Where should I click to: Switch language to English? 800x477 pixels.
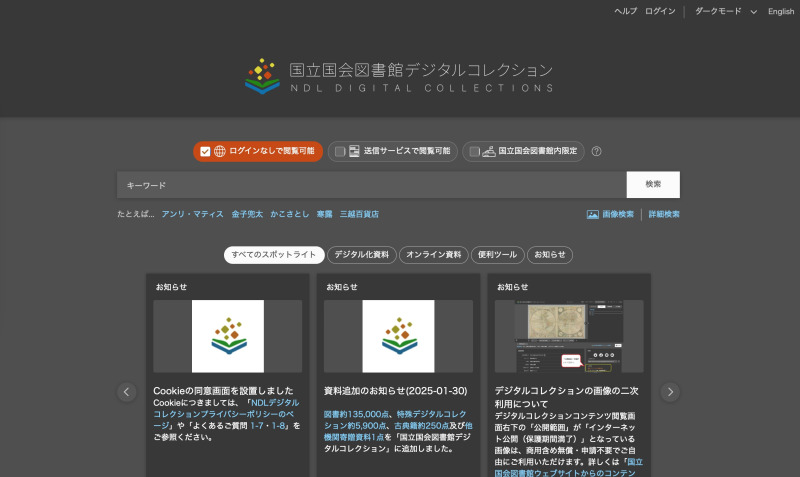coord(781,11)
